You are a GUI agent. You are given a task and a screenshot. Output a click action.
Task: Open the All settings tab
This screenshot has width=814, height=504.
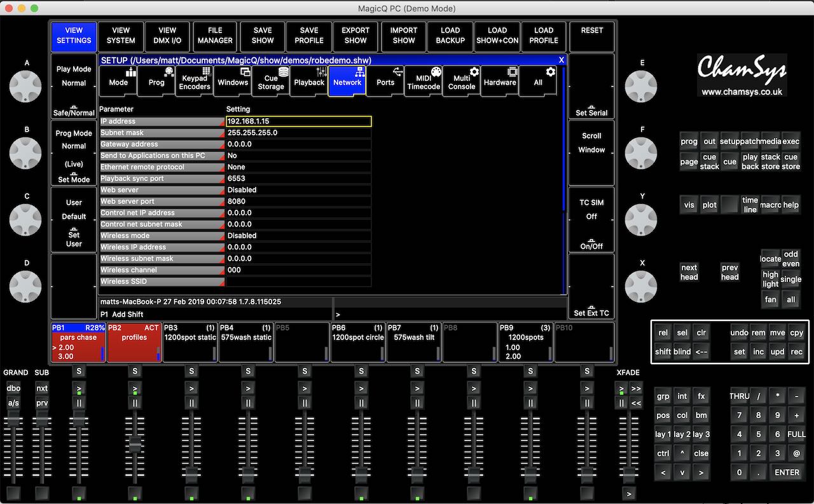tap(538, 81)
